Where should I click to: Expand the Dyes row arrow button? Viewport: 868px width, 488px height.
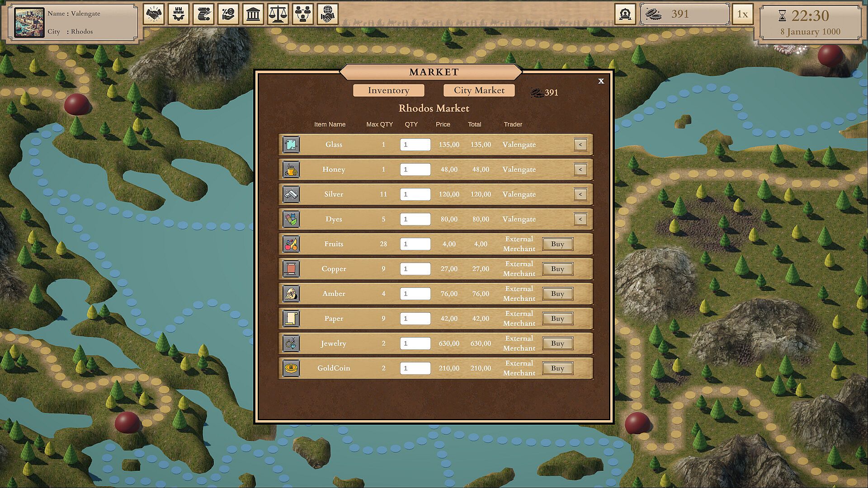point(580,219)
